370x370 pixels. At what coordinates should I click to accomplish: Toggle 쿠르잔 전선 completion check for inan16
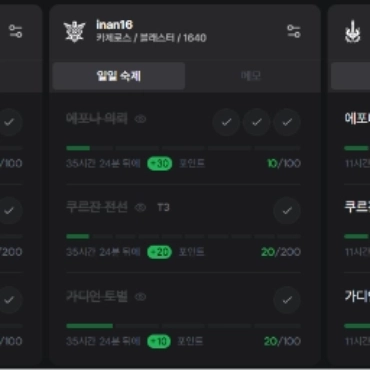287,211
